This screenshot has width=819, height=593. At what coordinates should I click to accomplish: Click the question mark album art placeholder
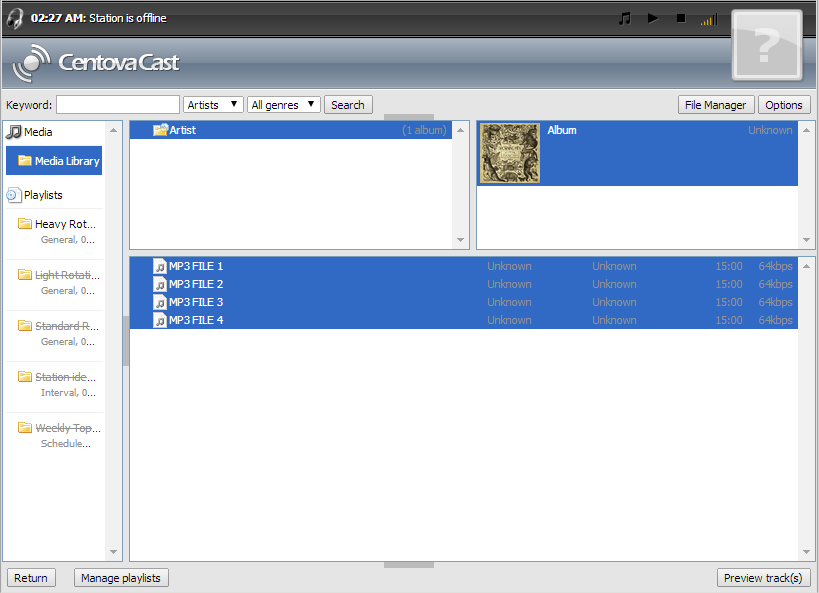point(767,45)
